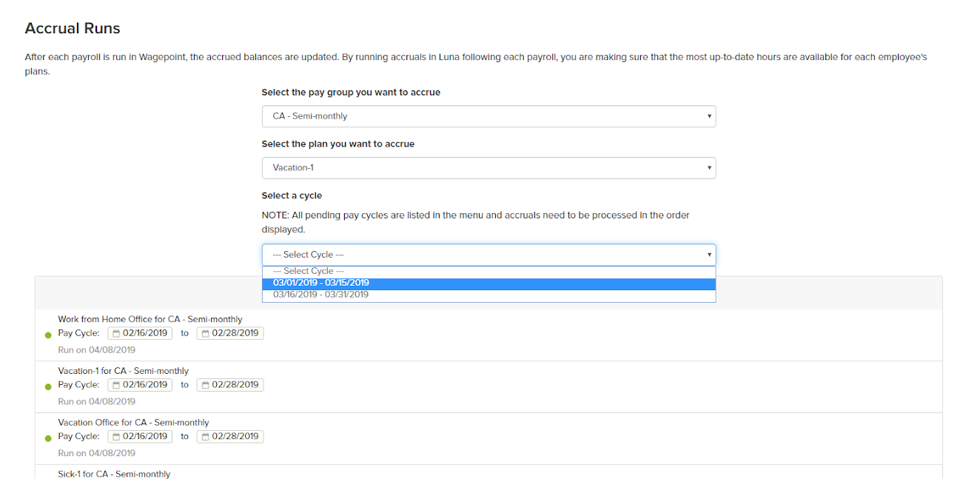The height and width of the screenshot is (479, 980).
Task: Click green status dot beside Work from Home Office
Action: pyautogui.click(x=48, y=335)
